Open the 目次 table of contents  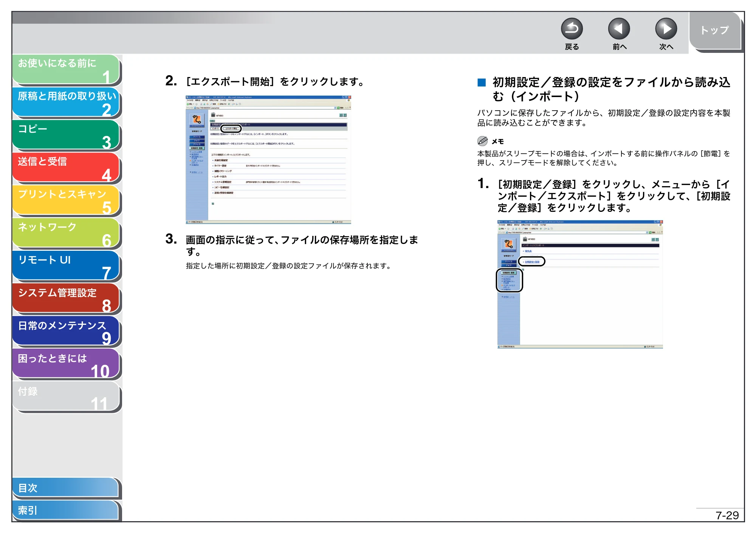point(66,488)
